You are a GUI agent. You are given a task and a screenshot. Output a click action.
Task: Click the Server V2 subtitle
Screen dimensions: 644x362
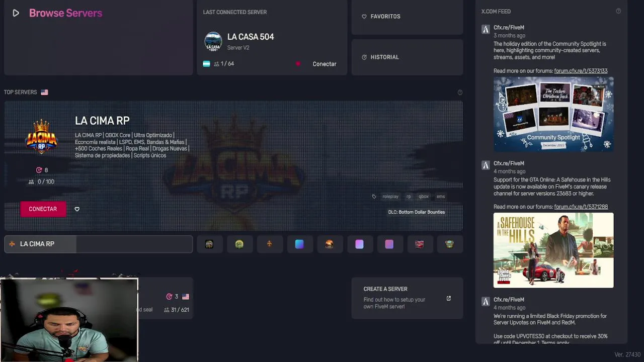point(238,48)
